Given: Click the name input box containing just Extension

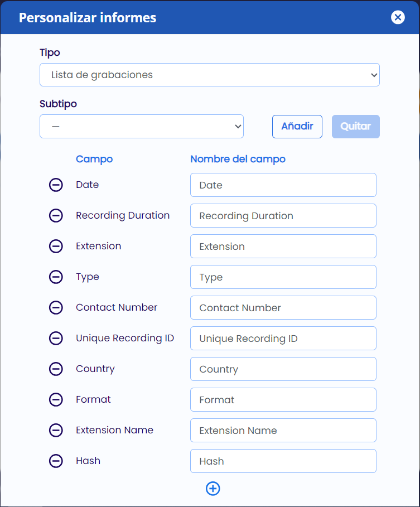Looking at the screenshot, I should 283,247.
